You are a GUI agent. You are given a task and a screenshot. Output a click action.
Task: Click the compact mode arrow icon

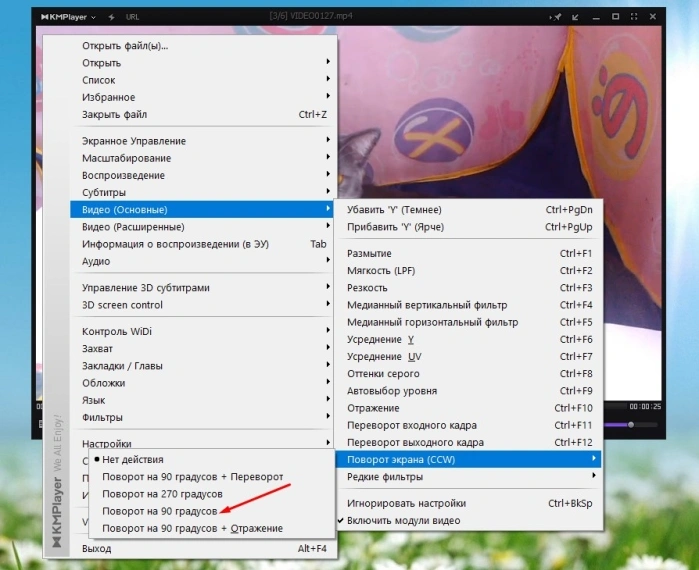click(575, 17)
